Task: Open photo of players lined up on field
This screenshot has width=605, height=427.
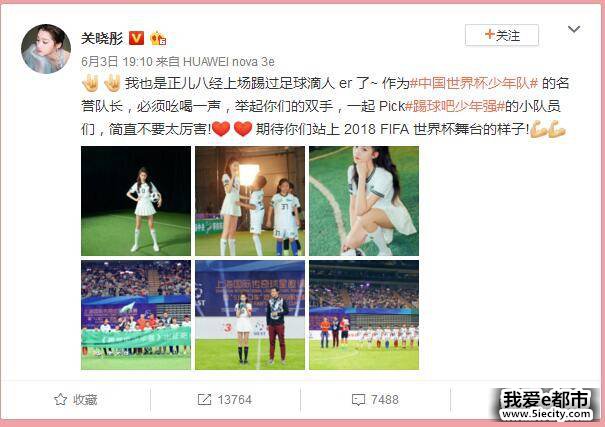Action: click(364, 315)
